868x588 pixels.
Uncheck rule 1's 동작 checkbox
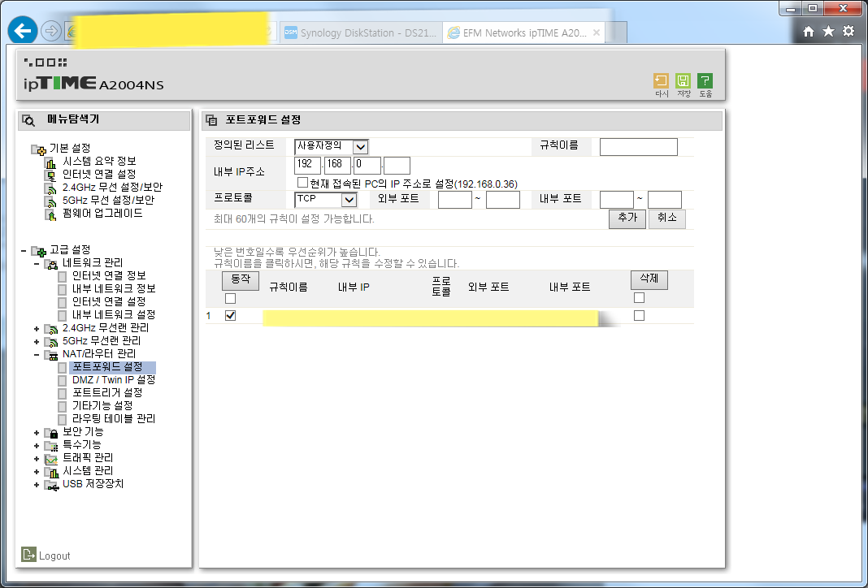pos(230,316)
